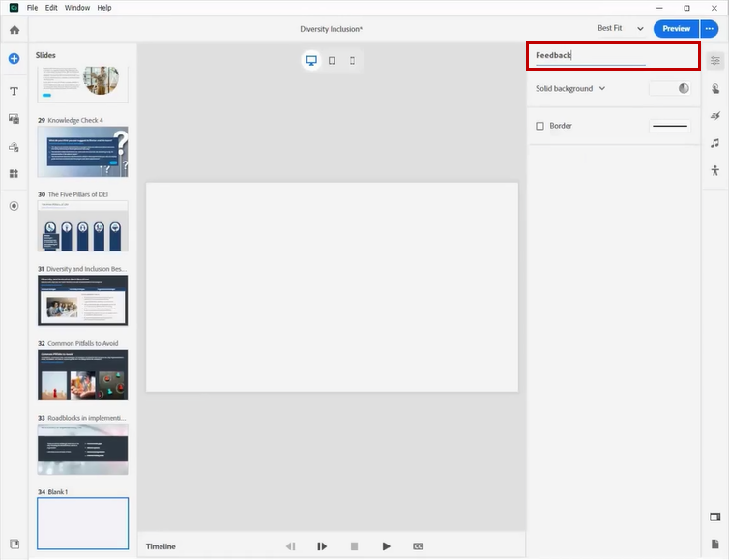Viewport: 729px width, 560px height.
Task: Select slide 30 The Five Pillars thumbnail
Action: (x=83, y=226)
